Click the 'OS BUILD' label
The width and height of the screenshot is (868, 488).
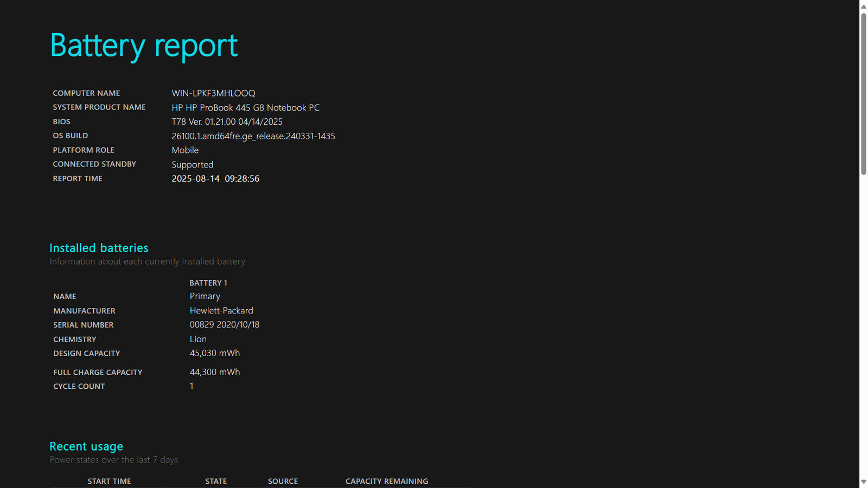click(70, 136)
